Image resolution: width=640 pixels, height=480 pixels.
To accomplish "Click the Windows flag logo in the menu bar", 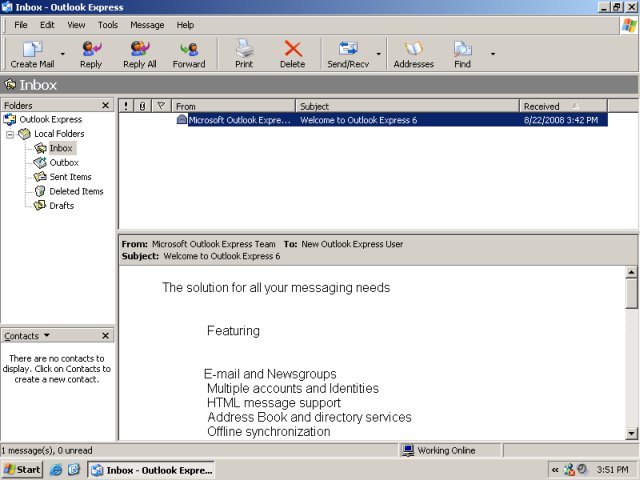I will [629, 25].
